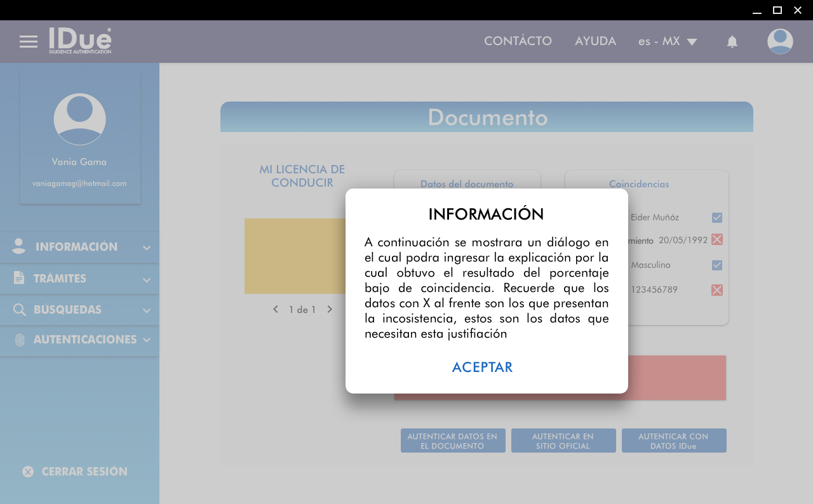Click the IDue logo
The width and height of the screenshot is (813, 504).
point(80,41)
